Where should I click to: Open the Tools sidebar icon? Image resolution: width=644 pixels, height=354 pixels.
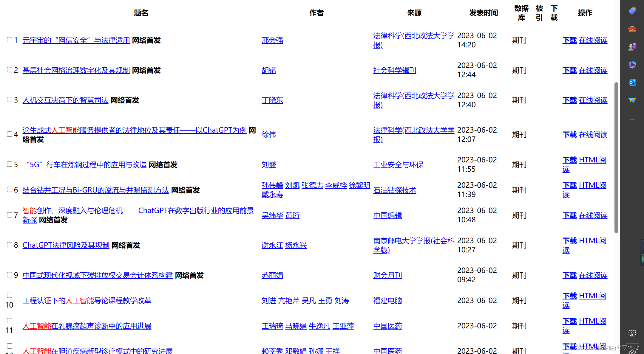tap(632, 29)
